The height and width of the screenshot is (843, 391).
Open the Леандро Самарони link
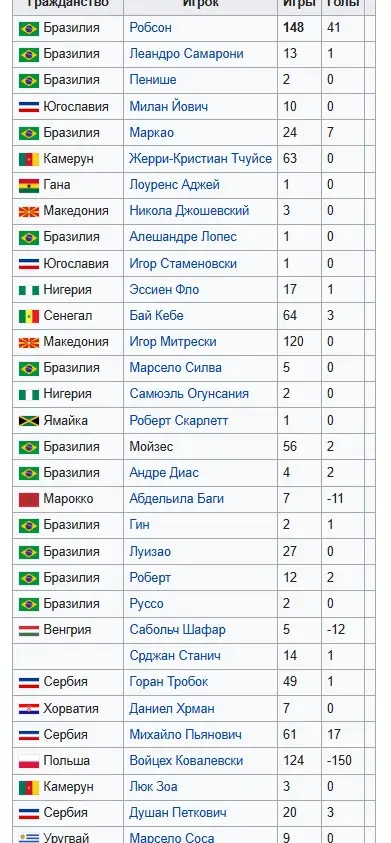click(187, 53)
